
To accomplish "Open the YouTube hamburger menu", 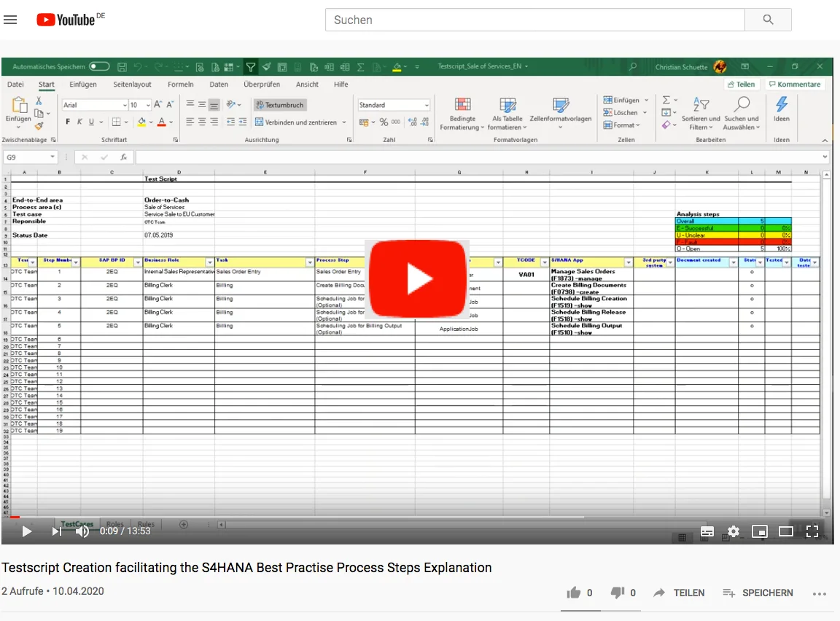I will tap(10, 20).
